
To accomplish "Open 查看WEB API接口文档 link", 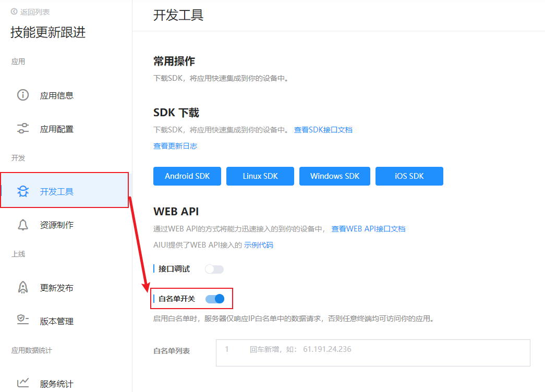I will pos(368,229).
